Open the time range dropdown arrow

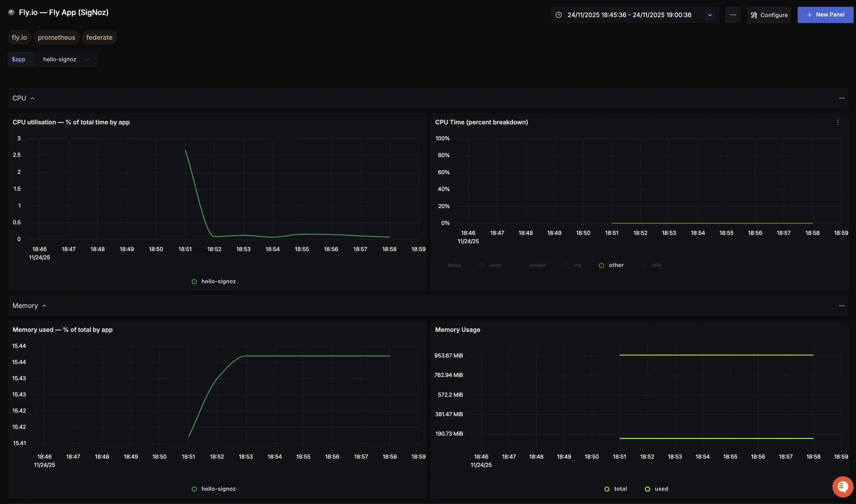[x=710, y=15]
